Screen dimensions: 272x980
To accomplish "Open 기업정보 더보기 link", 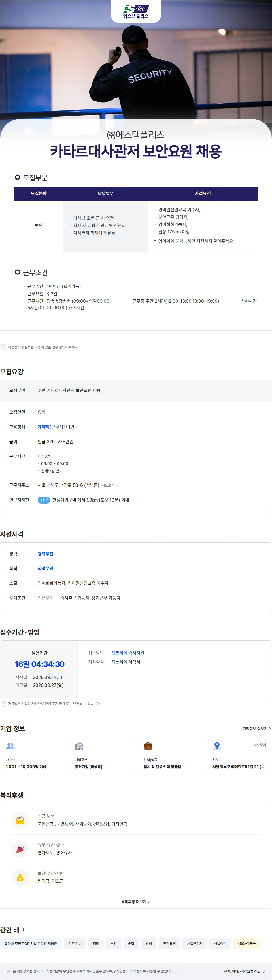I will pos(257,729).
